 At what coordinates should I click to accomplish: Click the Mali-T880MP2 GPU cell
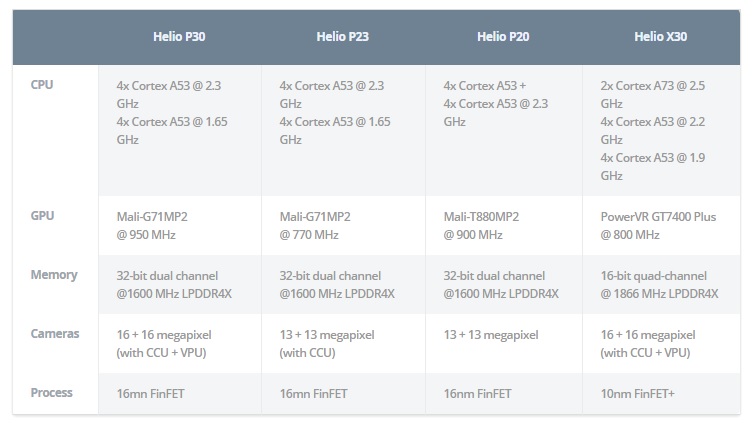coord(482,224)
